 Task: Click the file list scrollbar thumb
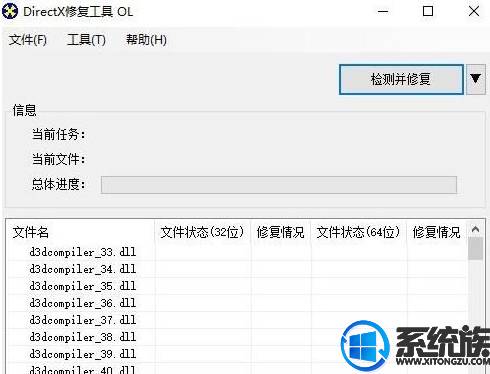coord(476,249)
